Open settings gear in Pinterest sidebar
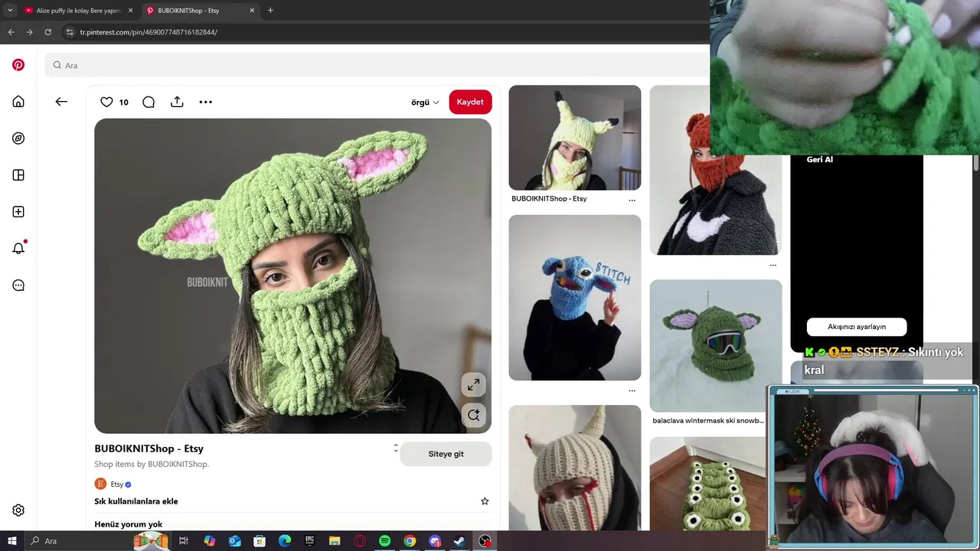The width and height of the screenshot is (980, 551). click(x=18, y=510)
